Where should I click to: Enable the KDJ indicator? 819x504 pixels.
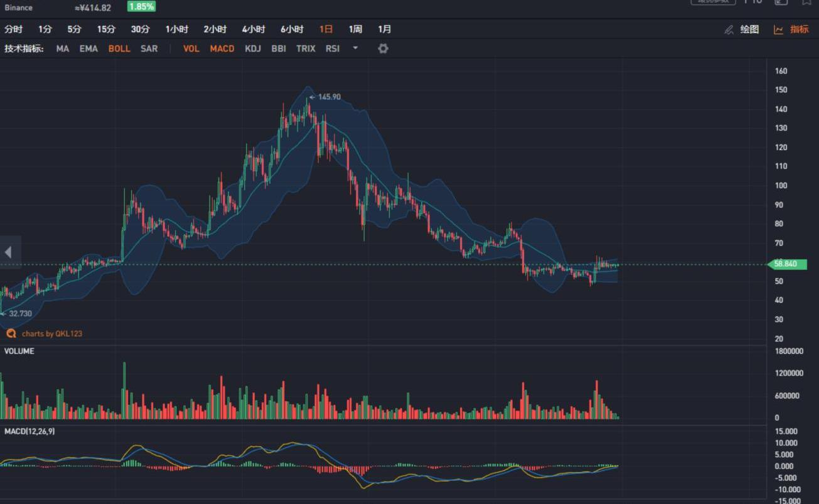(253, 48)
